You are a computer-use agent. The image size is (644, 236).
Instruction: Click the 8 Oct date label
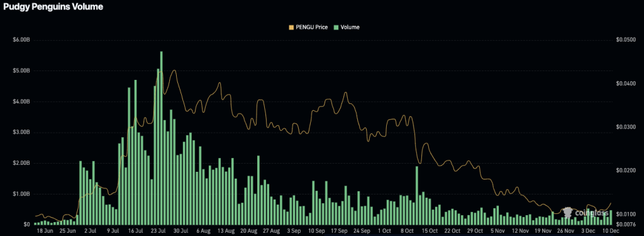point(407,231)
